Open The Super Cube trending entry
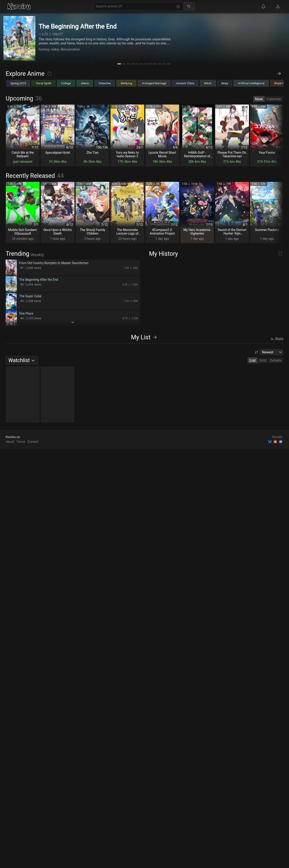Screen dimensions: 289x868 73,301
